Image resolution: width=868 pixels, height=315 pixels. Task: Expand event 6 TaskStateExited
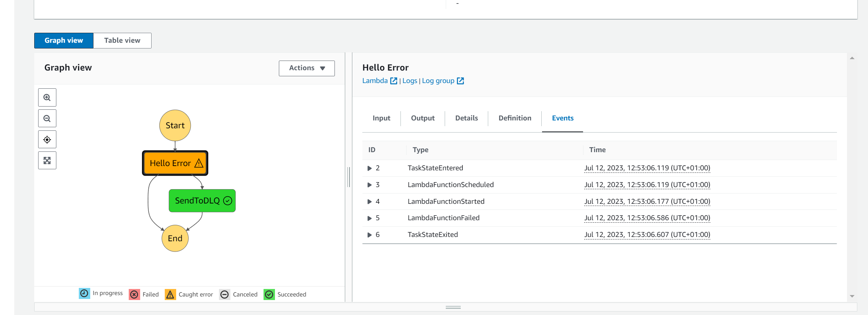click(369, 235)
